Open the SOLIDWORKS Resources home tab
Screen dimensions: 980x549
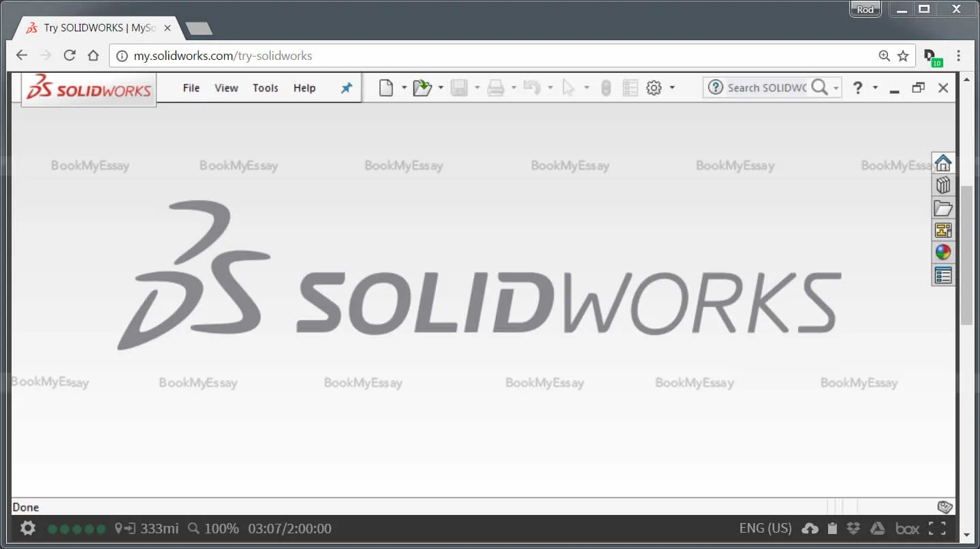tap(943, 163)
